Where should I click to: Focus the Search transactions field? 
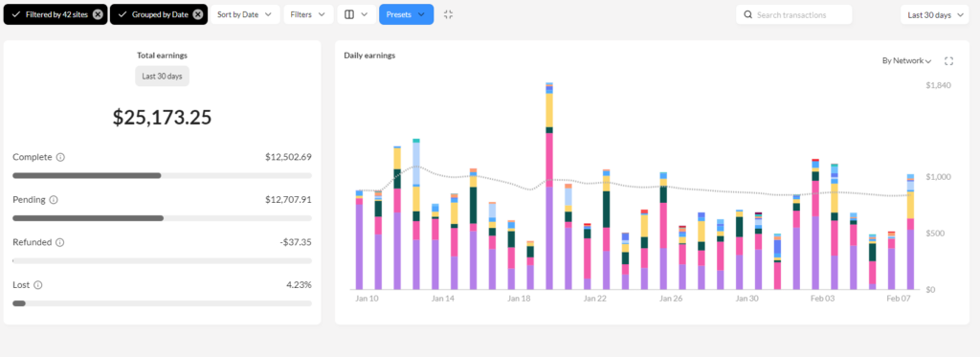click(x=793, y=14)
